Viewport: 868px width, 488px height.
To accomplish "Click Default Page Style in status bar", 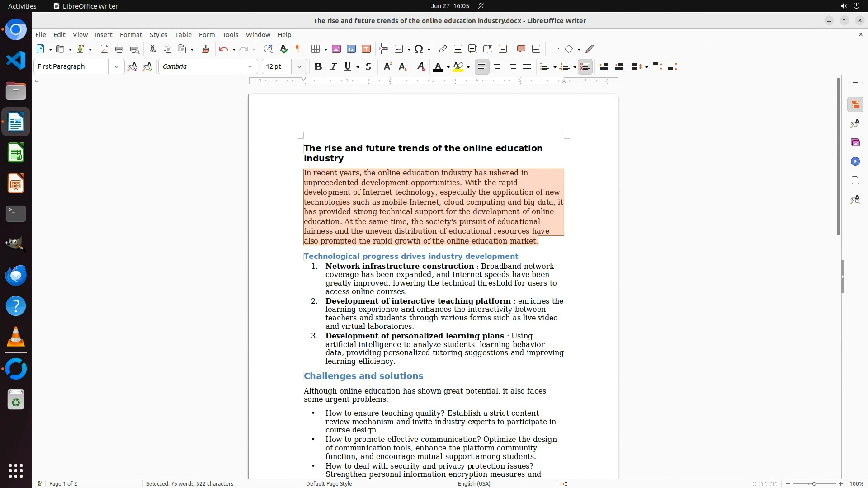I will [x=329, y=483].
